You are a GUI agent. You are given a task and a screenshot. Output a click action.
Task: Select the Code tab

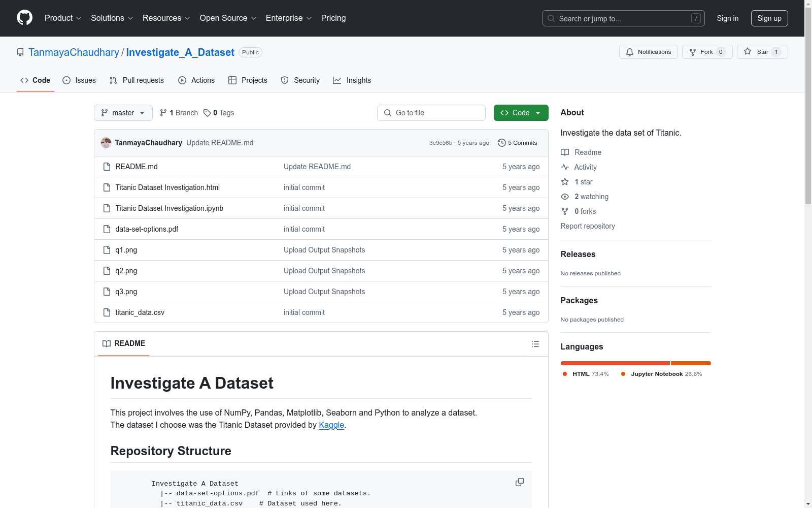pyautogui.click(x=36, y=80)
